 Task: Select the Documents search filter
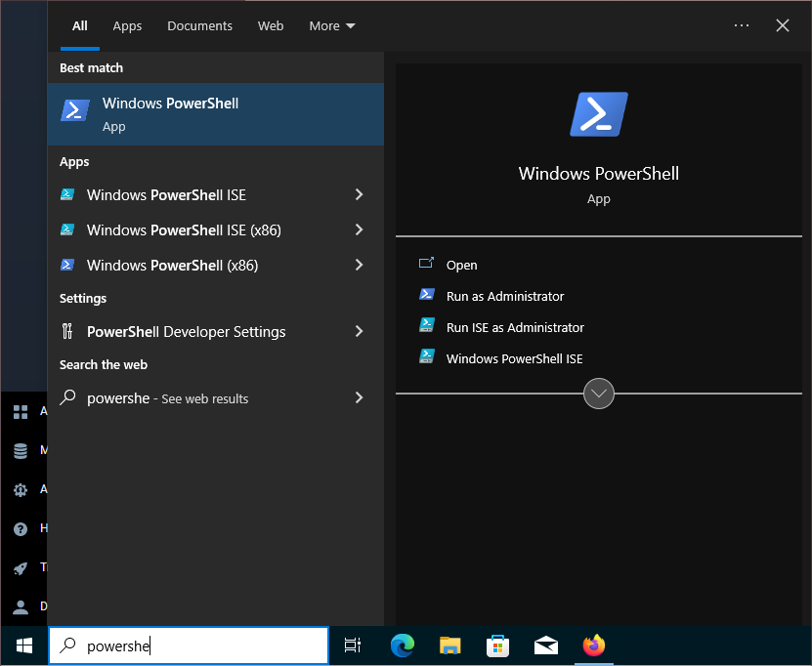tap(199, 25)
